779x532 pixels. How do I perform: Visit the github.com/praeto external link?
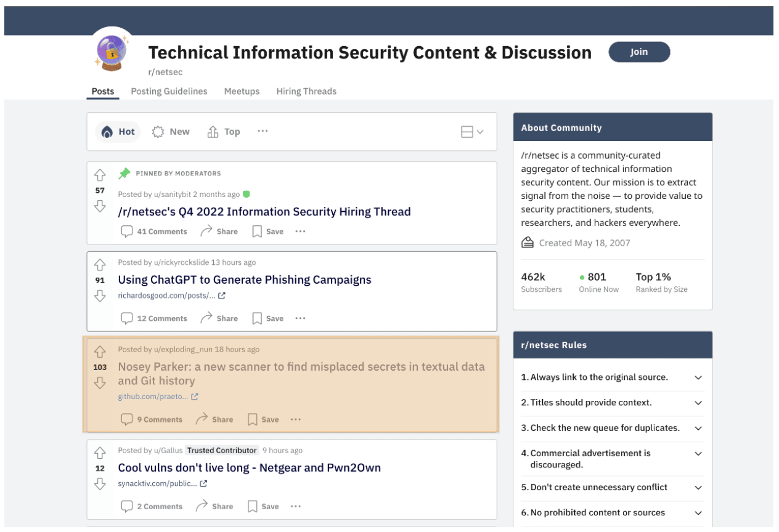coord(158,397)
